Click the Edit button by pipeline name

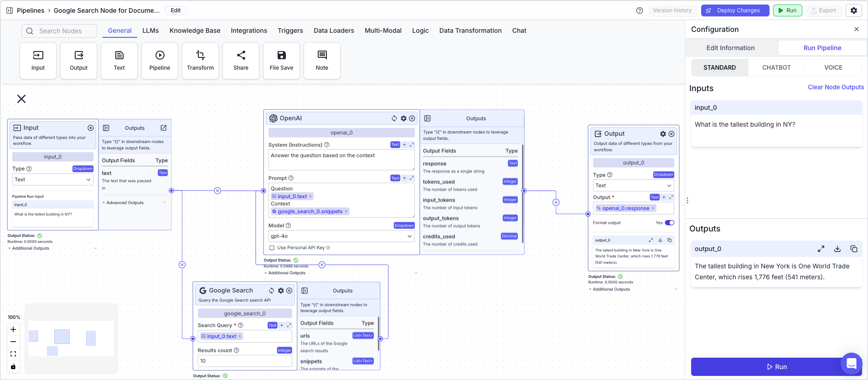(x=176, y=10)
